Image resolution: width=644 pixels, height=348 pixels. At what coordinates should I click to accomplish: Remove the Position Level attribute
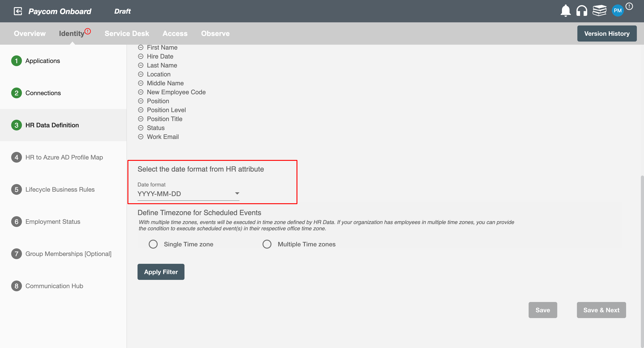[141, 110]
